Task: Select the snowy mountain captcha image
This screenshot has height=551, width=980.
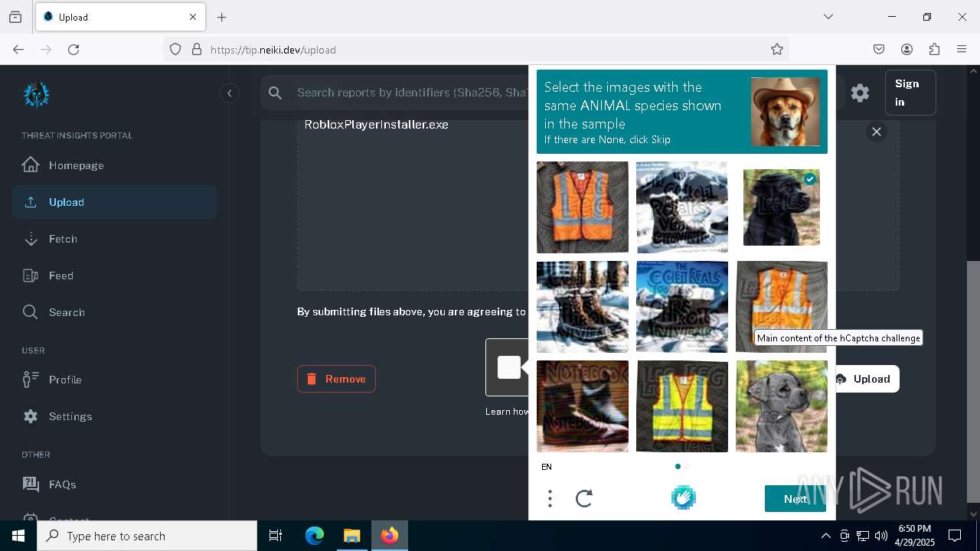Action: tap(682, 207)
